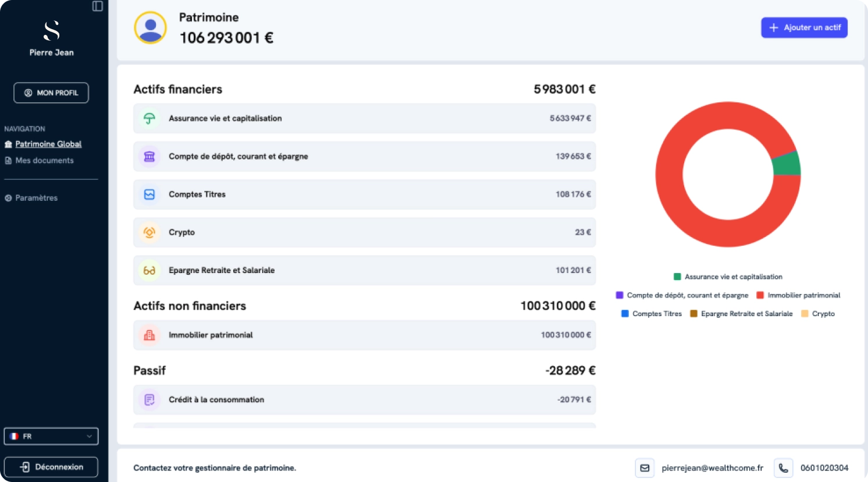Click the chart icon for Comptes Titres
Image resolution: width=868 pixels, height=482 pixels.
click(150, 194)
